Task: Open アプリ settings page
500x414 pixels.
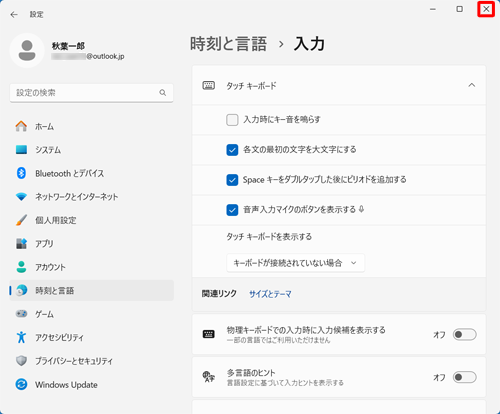Action: click(x=92, y=243)
